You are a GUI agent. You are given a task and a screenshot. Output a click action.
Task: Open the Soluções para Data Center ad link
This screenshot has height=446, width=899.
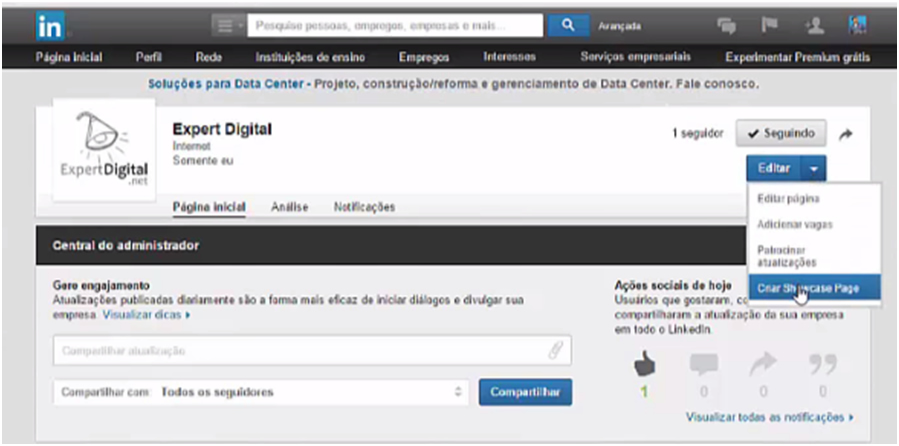pyautogui.click(x=226, y=84)
